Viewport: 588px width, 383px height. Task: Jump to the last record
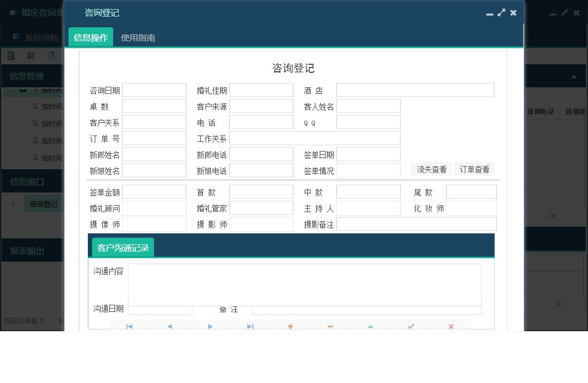click(250, 325)
